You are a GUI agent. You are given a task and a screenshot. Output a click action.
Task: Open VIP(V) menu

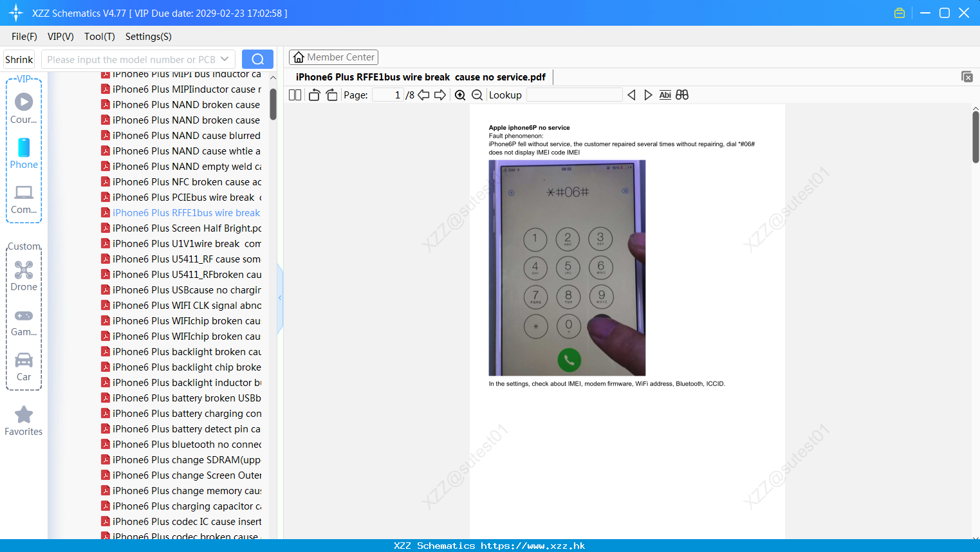coord(60,37)
